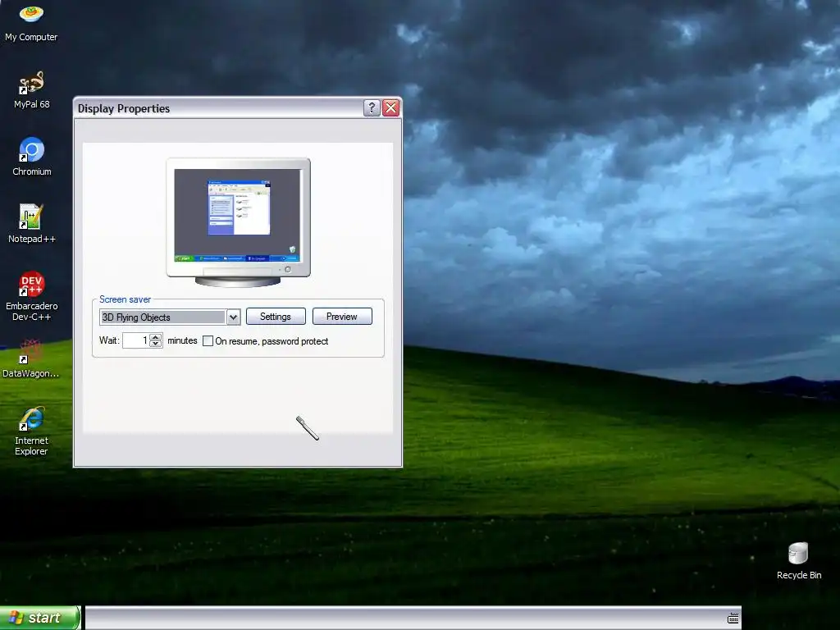Increase the Wait minutes with up arrow
The height and width of the screenshot is (630, 840).
click(x=156, y=337)
